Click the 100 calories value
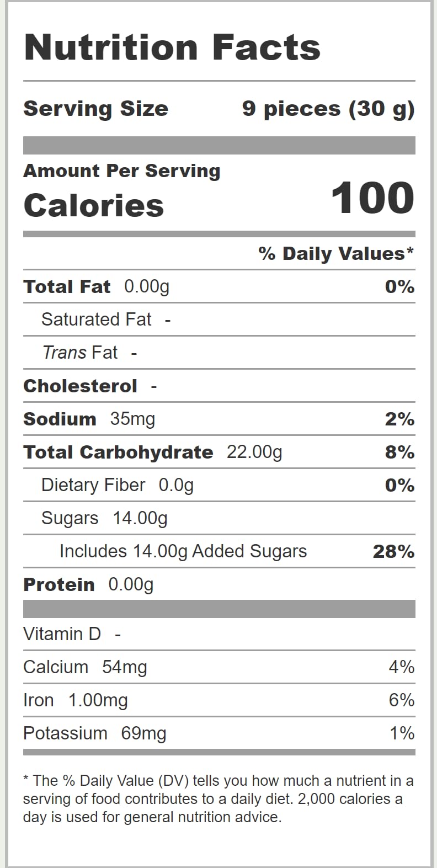Image resolution: width=437 pixels, height=868 pixels. [x=372, y=199]
